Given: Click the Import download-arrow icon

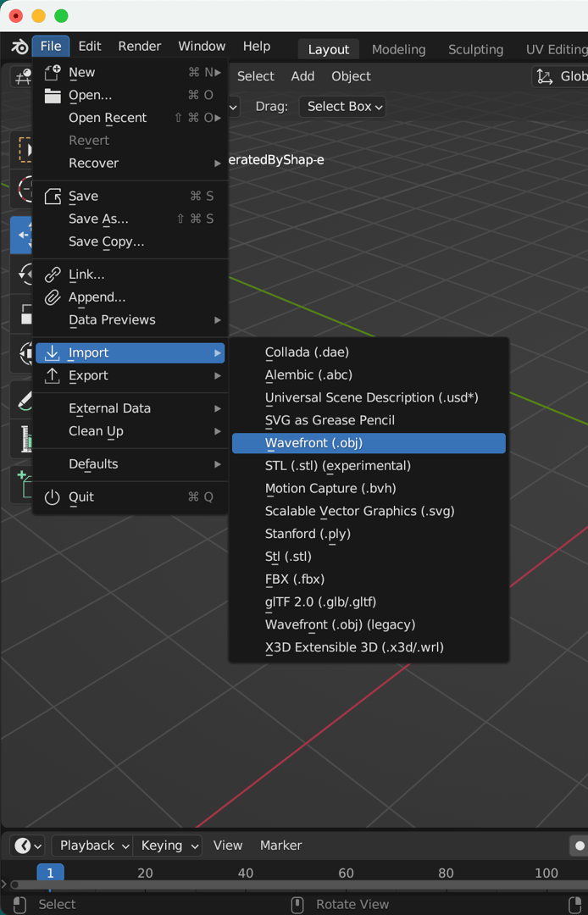Looking at the screenshot, I should (x=53, y=352).
